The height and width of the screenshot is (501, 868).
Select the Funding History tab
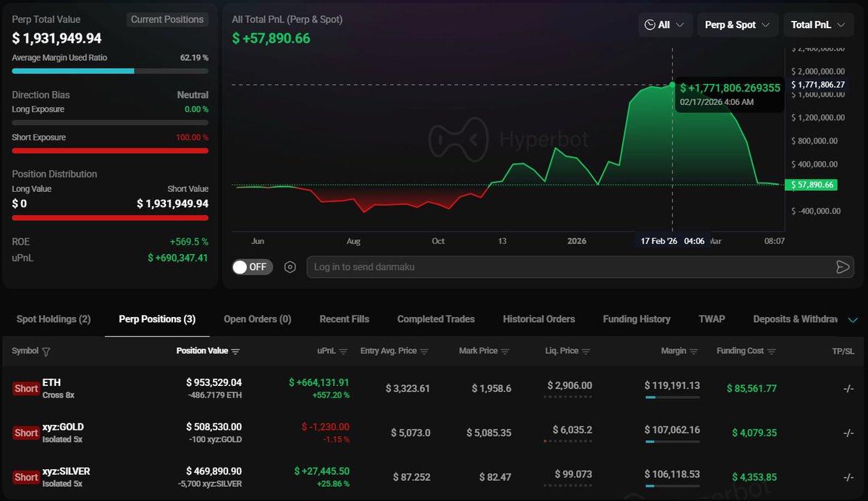tap(636, 319)
